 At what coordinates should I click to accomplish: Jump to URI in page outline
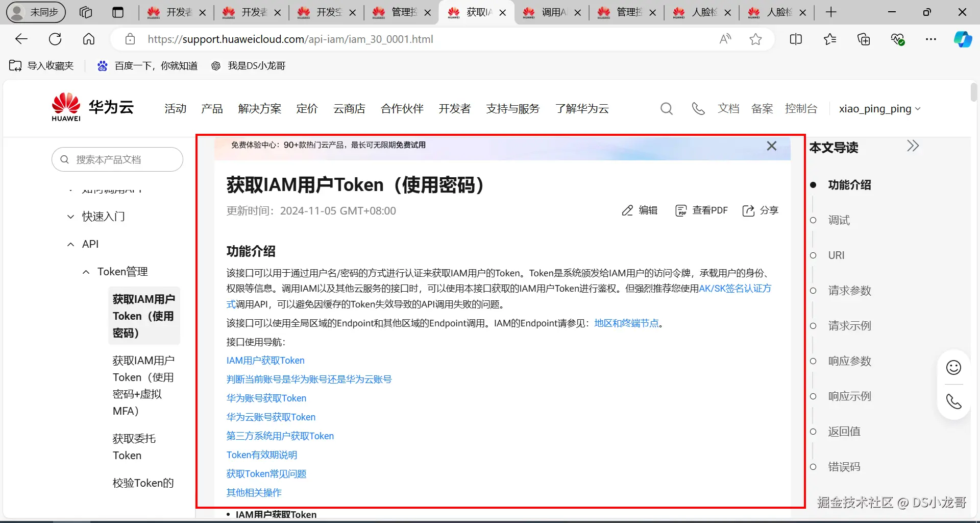click(x=836, y=255)
